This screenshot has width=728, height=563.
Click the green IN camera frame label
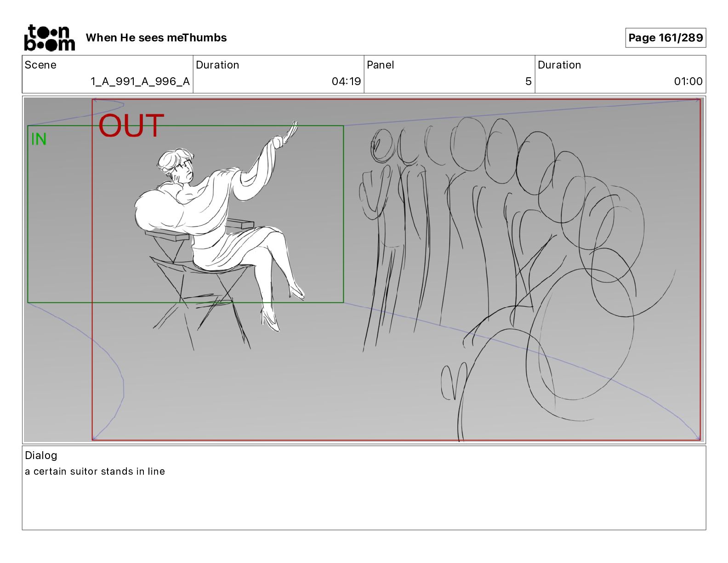[39, 139]
